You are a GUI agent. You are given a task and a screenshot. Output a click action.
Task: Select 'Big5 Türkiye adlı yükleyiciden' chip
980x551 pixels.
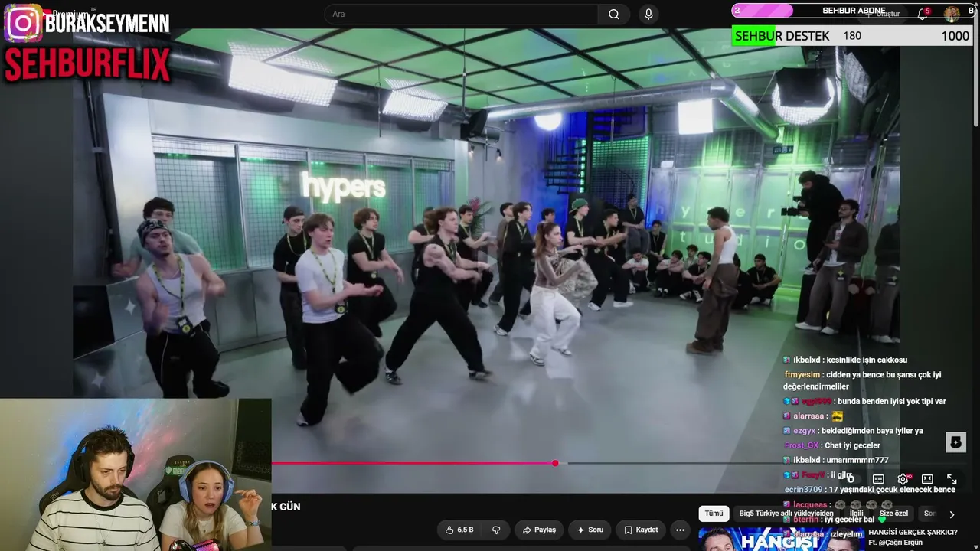[786, 514]
